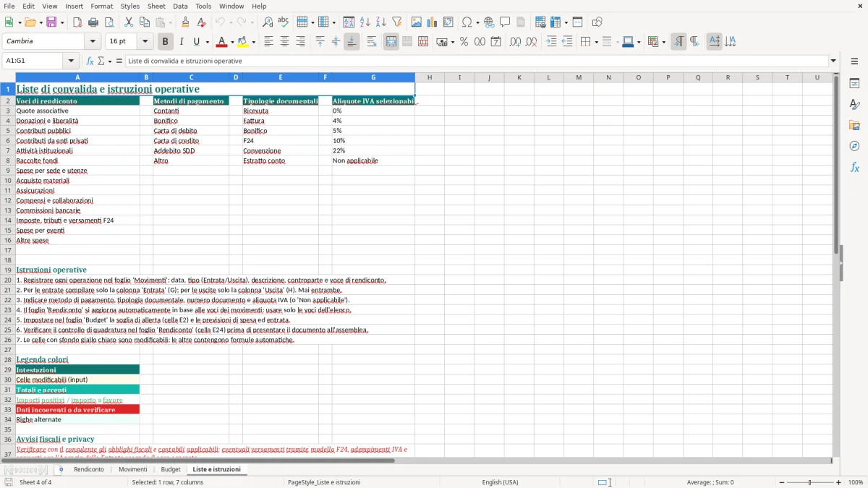868x488 pixels.
Task: Switch to the Budget sheet tab
Action: pyautogui.click(x=171, y=469)
